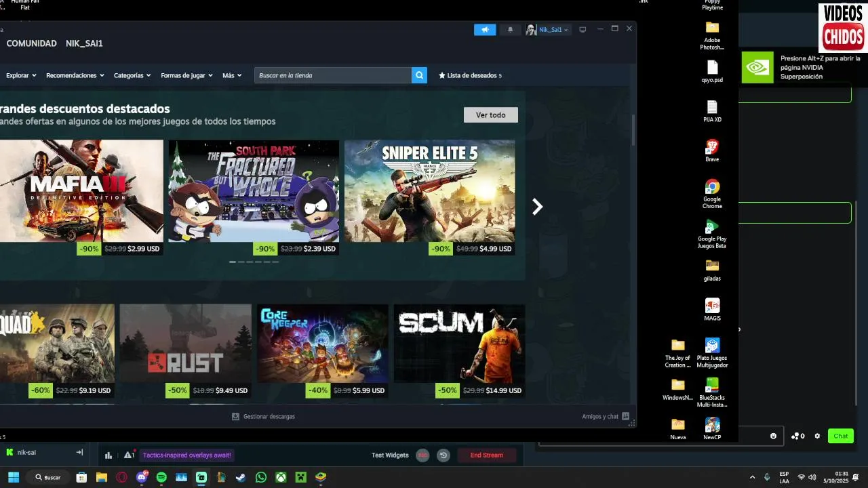Open Google Play Juegos Beta shortcut
The image size is (868, 488).
(x=712, y=234)
